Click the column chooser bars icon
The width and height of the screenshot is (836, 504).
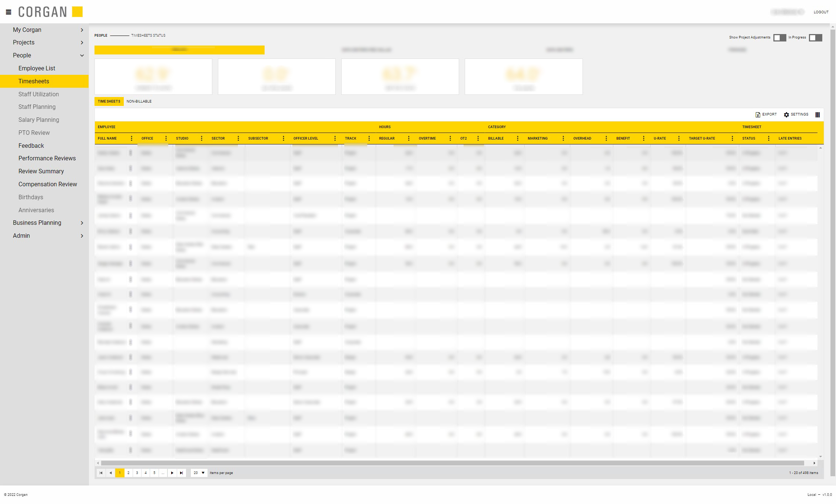point(817,115)
